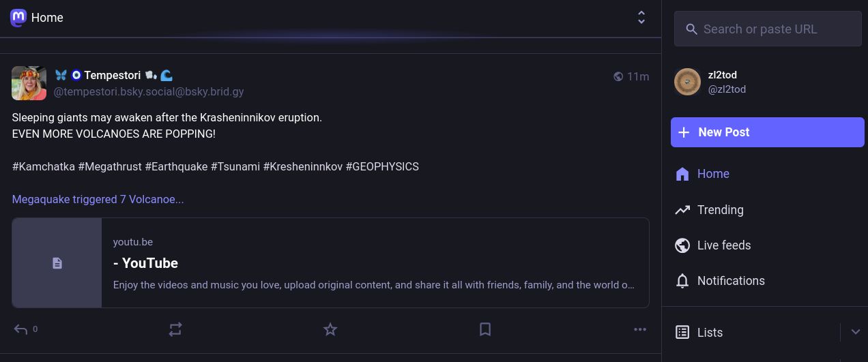Open the Trending page
Viewport: 868px width, 362px height.
[x=720, y=210]
